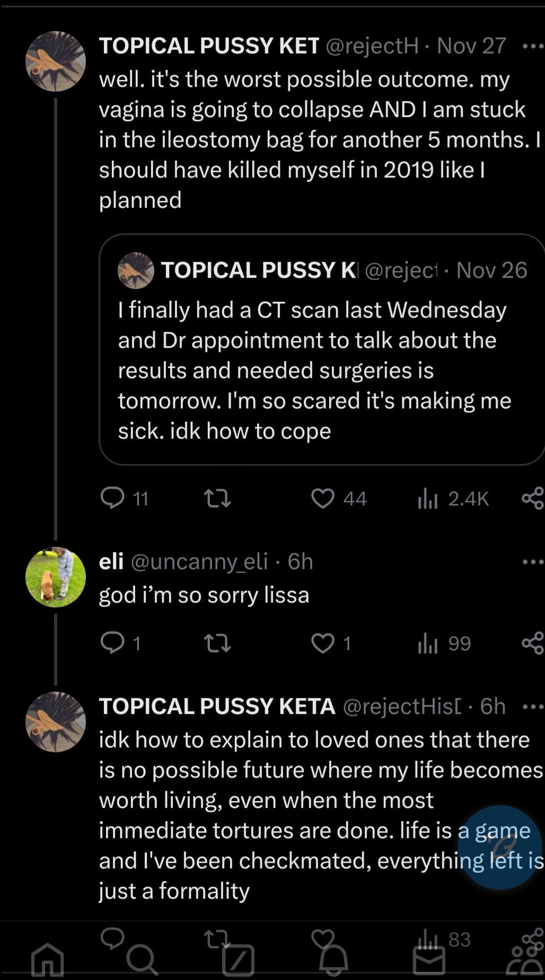Open the three-dot menu on eli's reply
The width and height of the screenshot is (545, 980).
tap(532, 562)
